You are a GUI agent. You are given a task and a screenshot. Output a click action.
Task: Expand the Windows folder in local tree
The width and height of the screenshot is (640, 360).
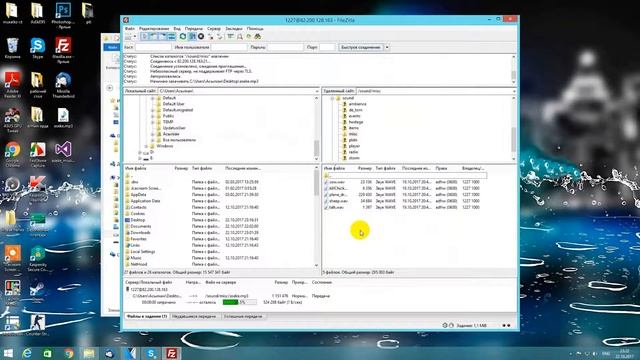tap(146, 146)
